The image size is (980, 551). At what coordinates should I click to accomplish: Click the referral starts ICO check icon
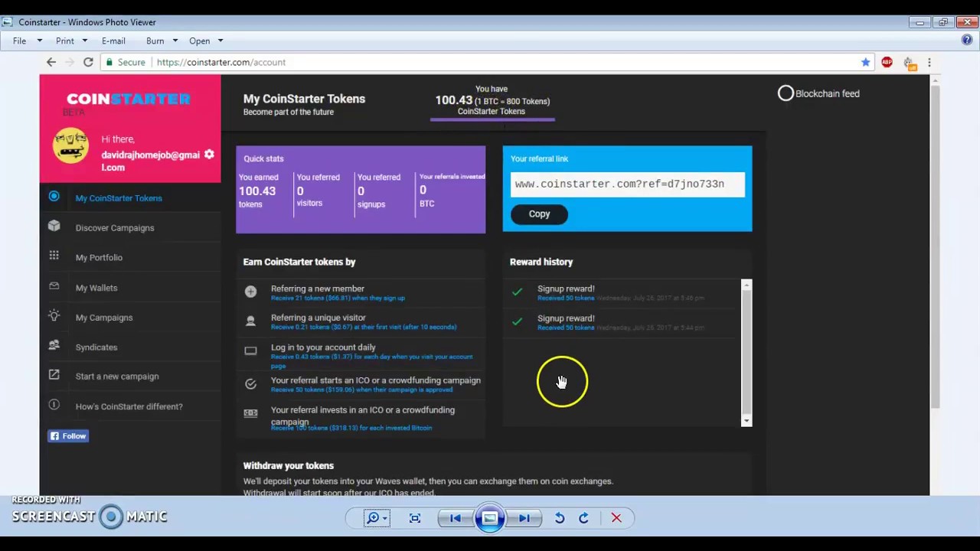pyautogui.click(x=250, y=383)
